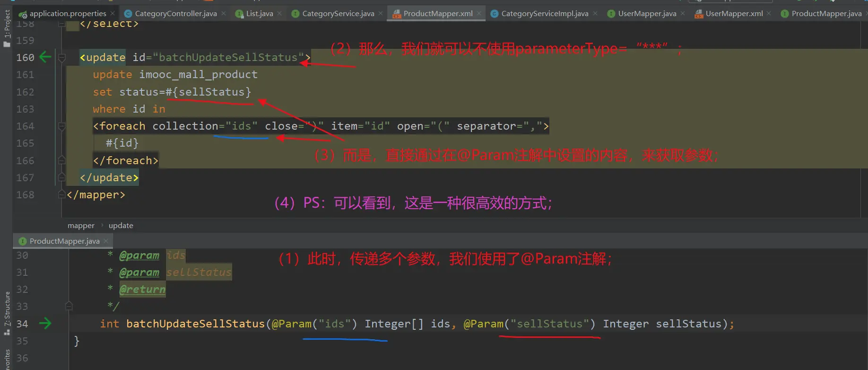Open the UserMapper.java editor tab
This screenshot has height=370, width=868.
tap(647, 13)
